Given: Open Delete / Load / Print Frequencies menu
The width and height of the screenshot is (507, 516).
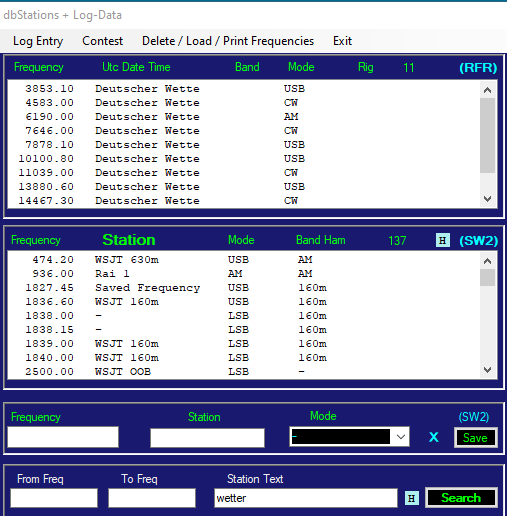Looking at the screenshot, I should coord(228,41).
